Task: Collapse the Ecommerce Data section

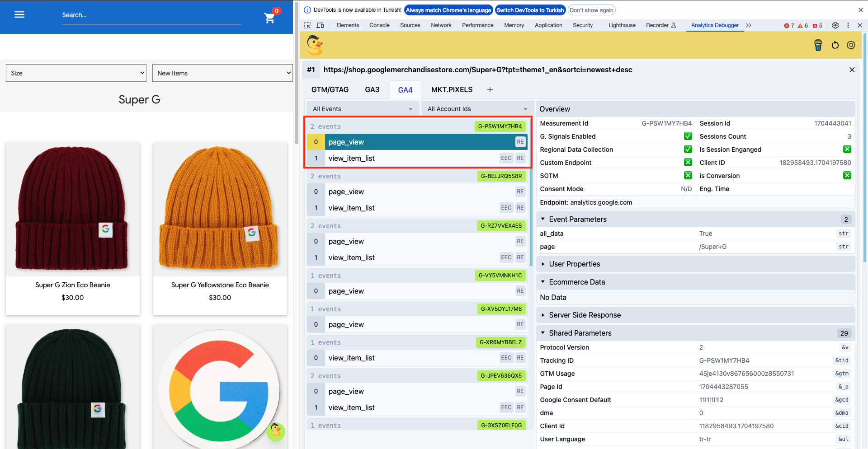Action: (695, 282)
